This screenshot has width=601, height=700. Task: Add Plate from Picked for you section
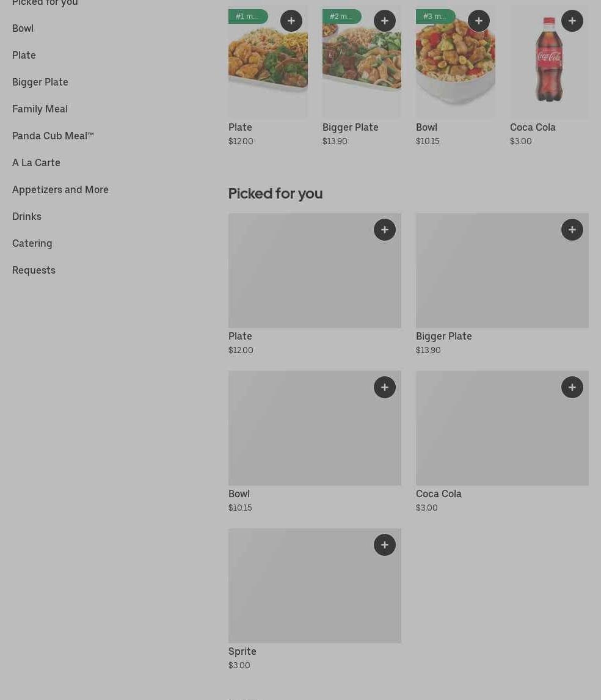pos(385,230)
